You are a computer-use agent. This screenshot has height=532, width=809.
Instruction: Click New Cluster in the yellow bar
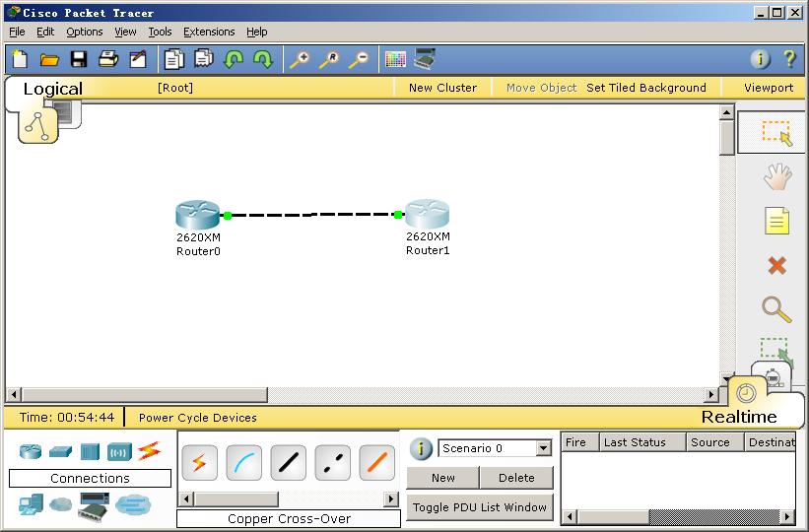pyautogui.click(x=442, y=88)
